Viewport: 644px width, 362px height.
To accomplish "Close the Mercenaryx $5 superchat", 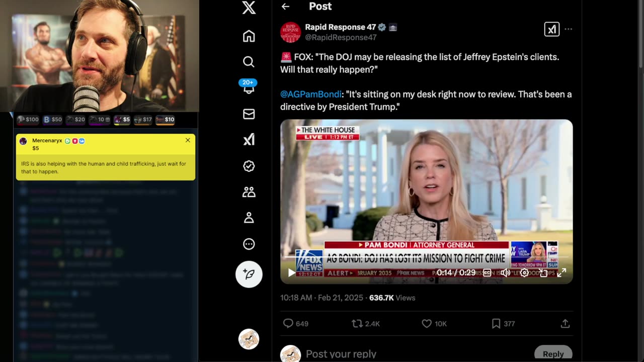I will (188, 140).
